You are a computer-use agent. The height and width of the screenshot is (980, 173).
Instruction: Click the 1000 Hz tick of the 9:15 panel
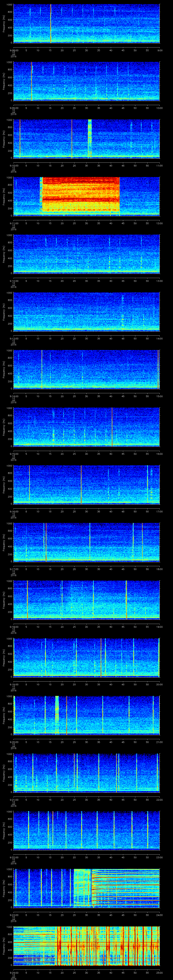[x=9, y=408]
